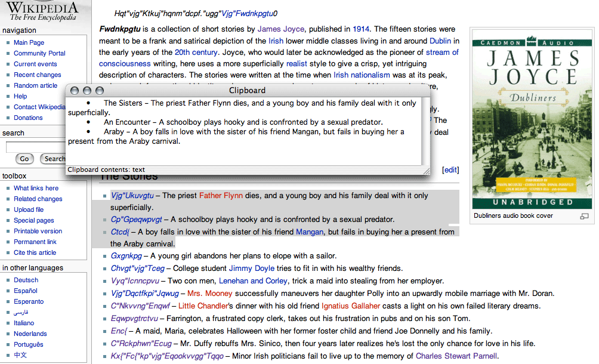Open Upload file link
Viewport: 599px width, 364px height.
coord(29,209)
